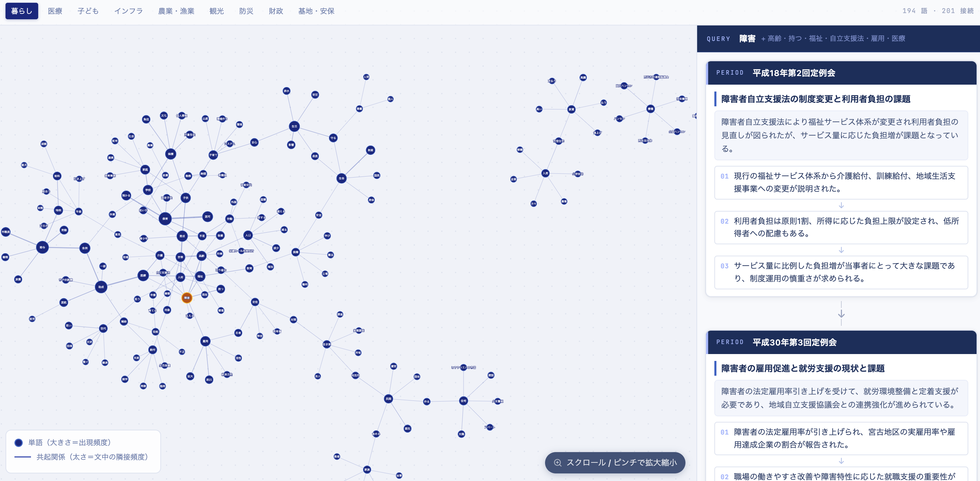
Task: Select the 入居 node
Action: [545, 173]
